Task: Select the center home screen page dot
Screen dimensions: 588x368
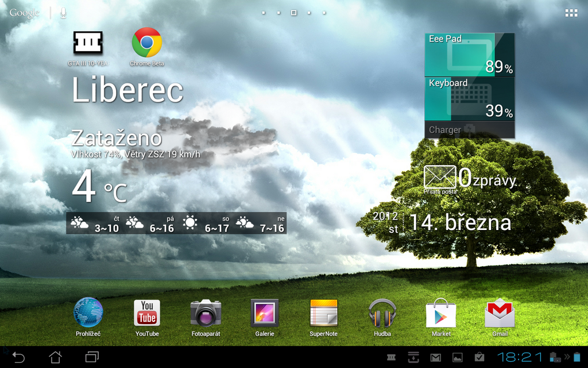Action: tap(293, 12)
